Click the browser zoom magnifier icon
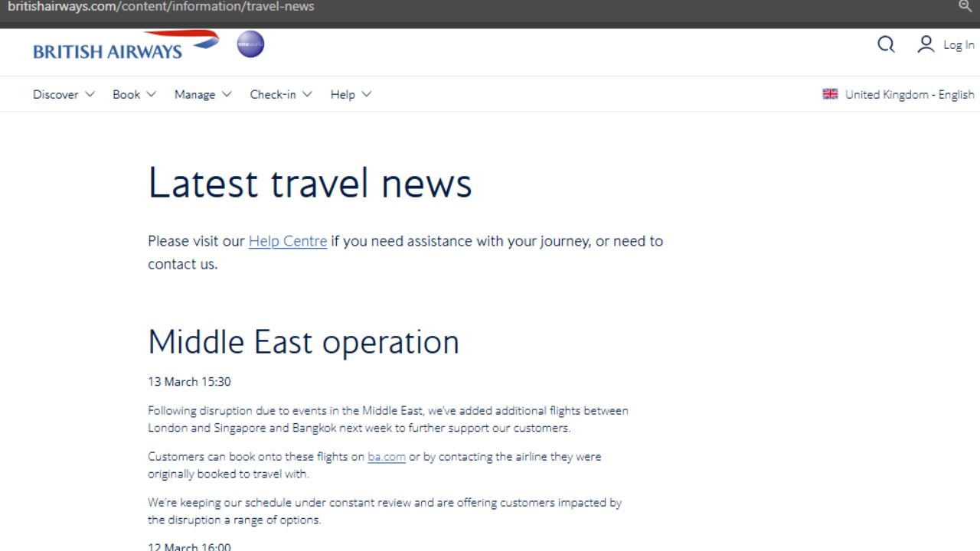 [x=965, y=7]
